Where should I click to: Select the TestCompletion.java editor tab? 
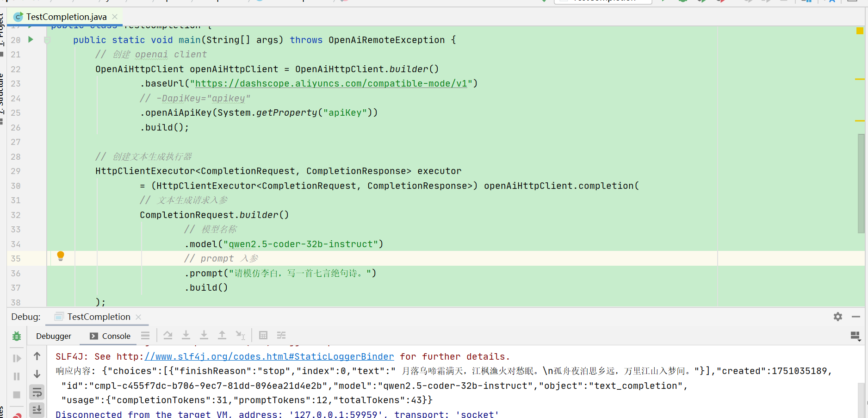pos(66,17)
